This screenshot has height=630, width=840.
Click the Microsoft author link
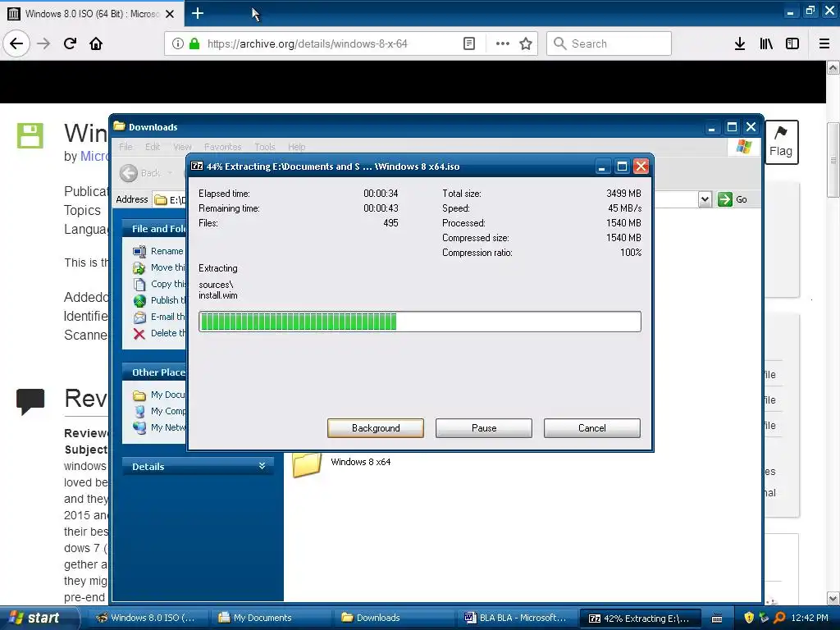[x=94, y=157]
